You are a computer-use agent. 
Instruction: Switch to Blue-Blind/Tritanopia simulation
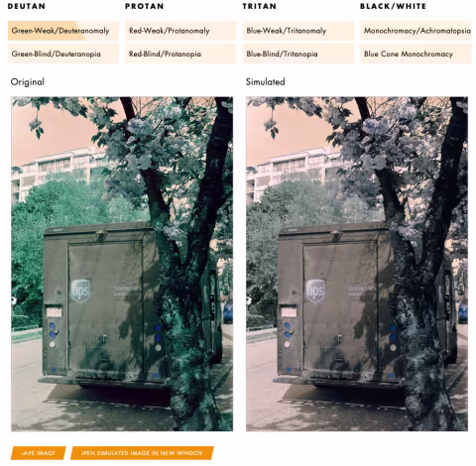(x=298, y=54)
